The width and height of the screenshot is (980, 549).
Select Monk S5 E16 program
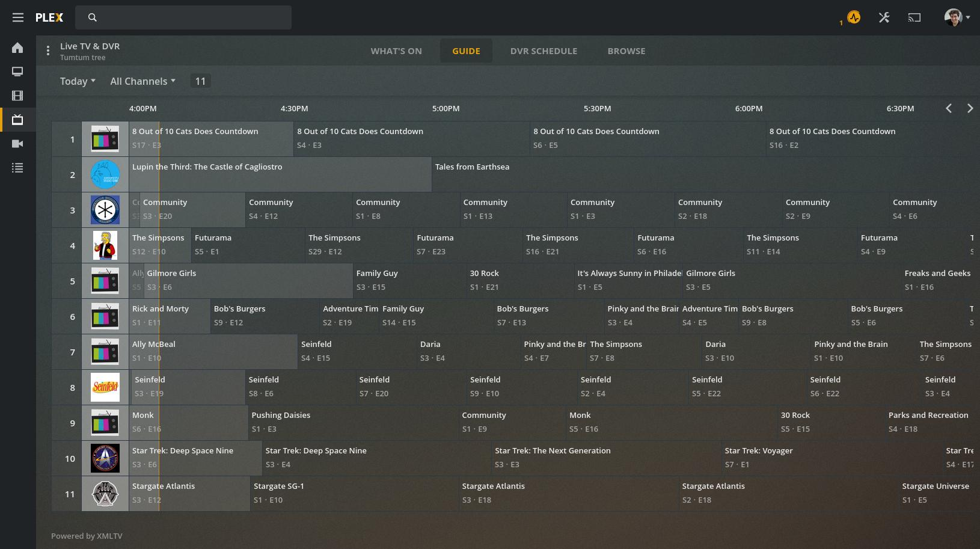[672, 423]
